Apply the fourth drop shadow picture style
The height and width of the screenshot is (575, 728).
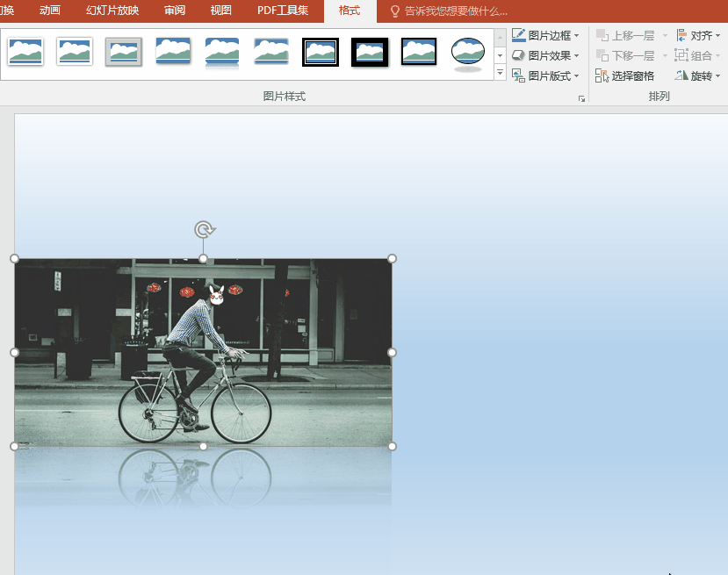[x=173, y=52]
